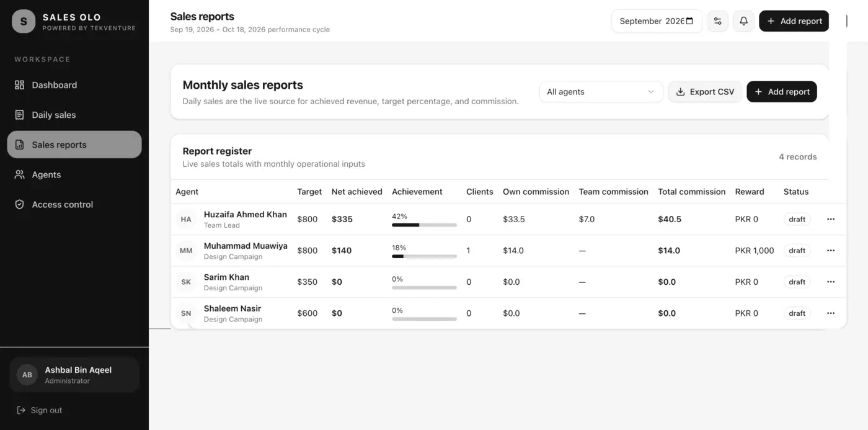
Task: Click Huzaifa's 42% achievement progress bar
Action: coord(424,225)
